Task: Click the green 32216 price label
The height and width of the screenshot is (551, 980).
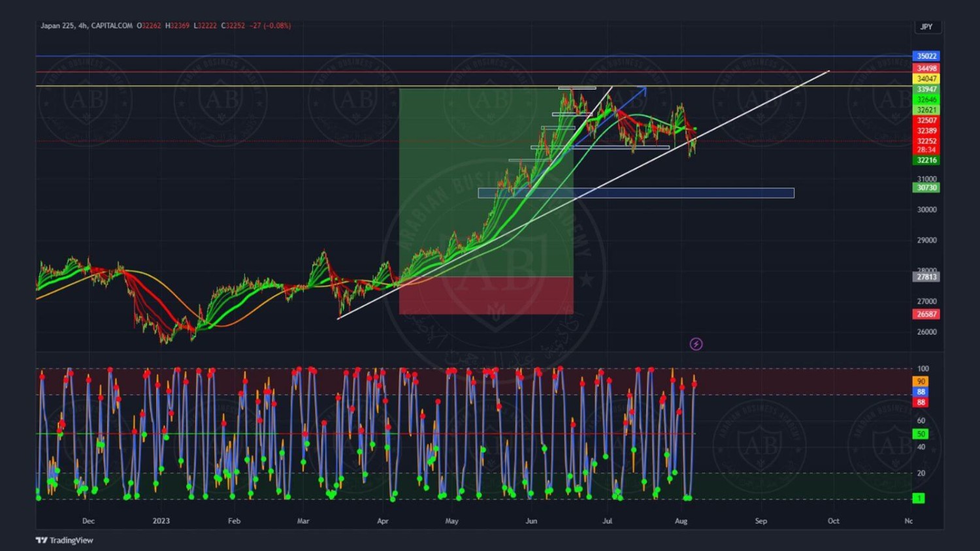Action: (926, 160)
